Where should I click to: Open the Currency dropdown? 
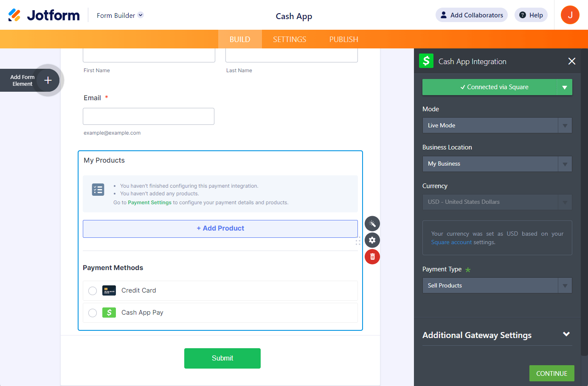[497, 202]
